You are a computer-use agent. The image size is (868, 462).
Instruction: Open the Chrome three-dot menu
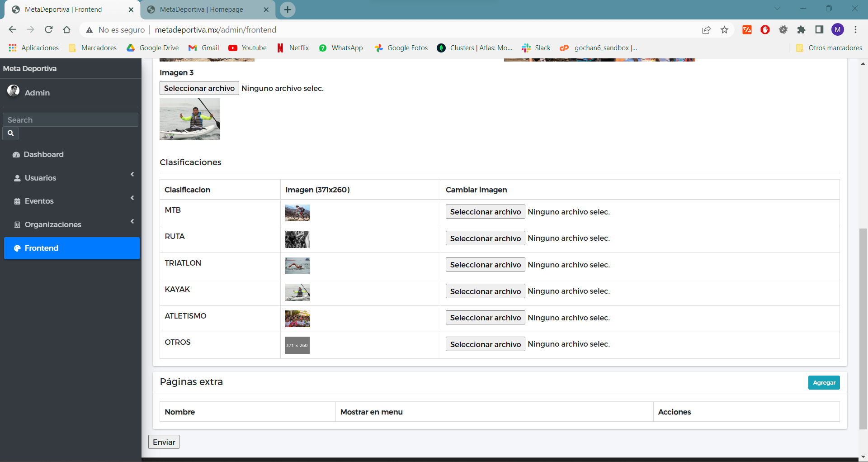(855, 30)
